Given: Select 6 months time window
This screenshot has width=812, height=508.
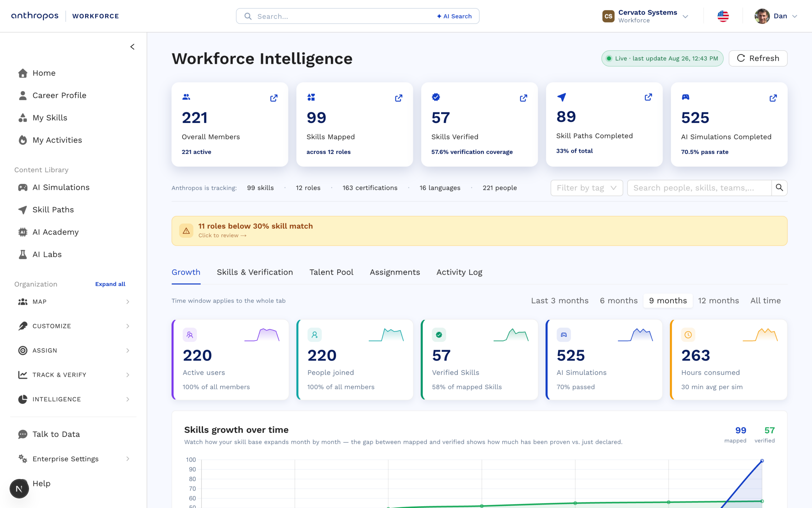Looking at the screenshot, I should click(x=619, y=301).
